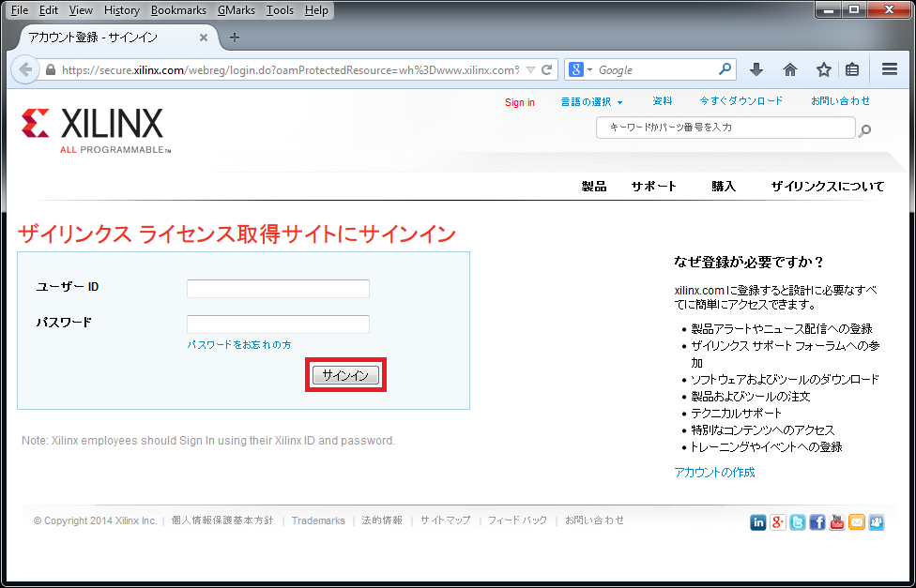916x588 pixels.
Task: Open the Facebook icon in the footer
Action: (817, 522)
